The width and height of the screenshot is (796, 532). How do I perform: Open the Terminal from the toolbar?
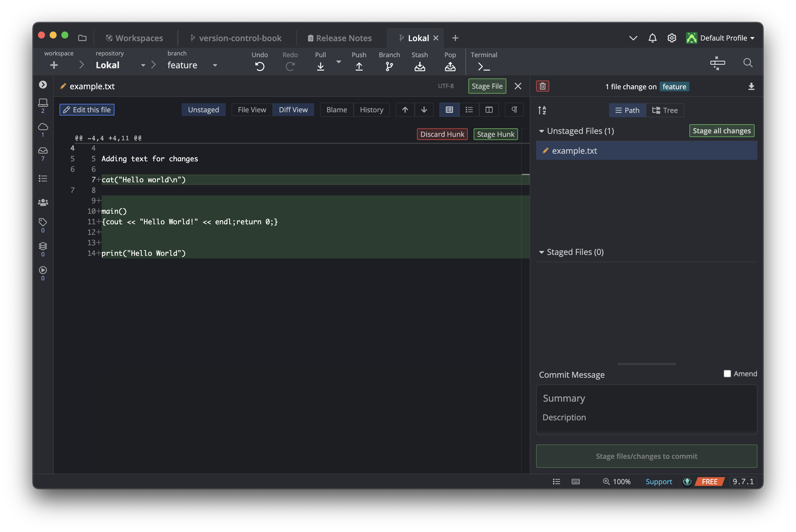click(483, 66)
